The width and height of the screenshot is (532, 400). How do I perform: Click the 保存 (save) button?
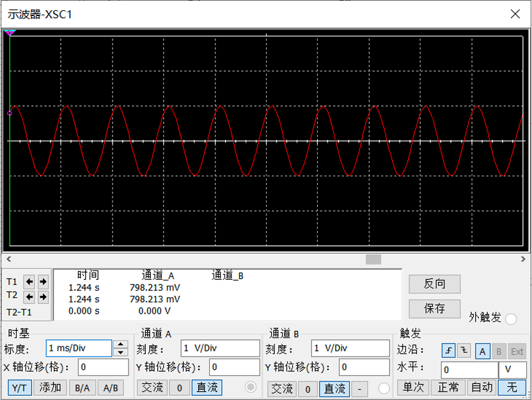[434, 309]
